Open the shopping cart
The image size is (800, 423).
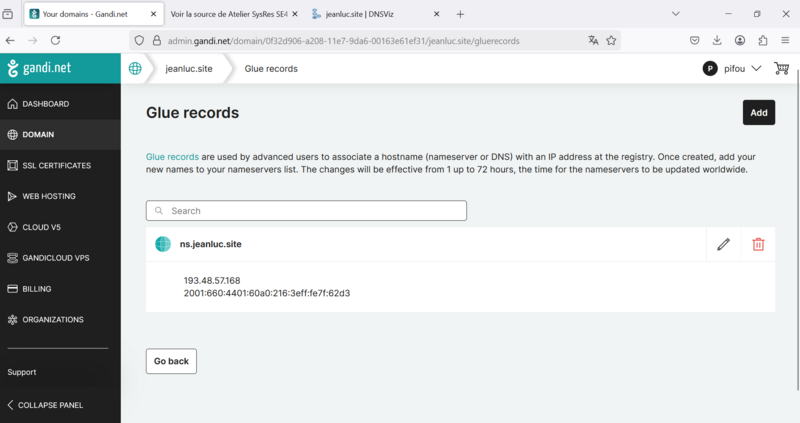[x=781, y=68]
